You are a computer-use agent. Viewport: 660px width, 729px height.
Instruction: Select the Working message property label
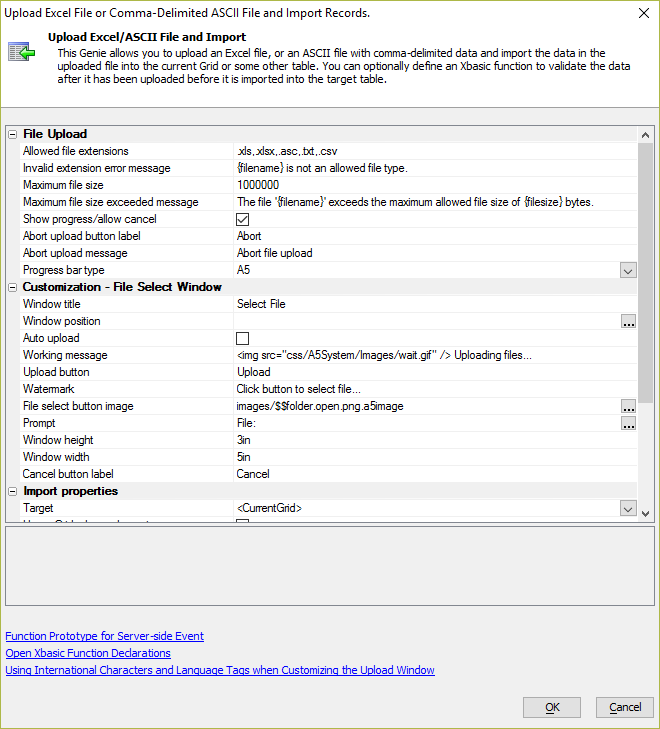pos(65,355)
